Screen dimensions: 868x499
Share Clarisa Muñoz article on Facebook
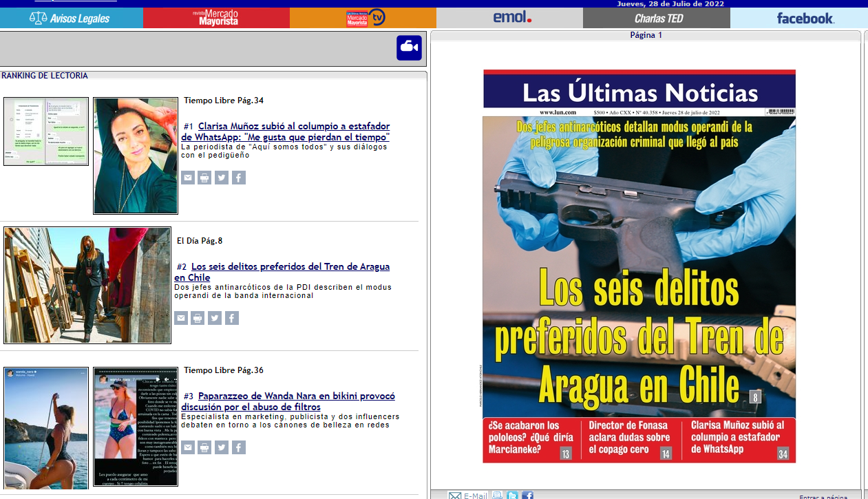239,178
